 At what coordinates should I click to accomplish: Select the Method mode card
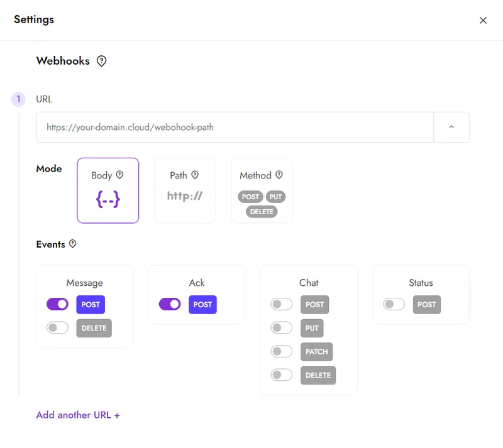point(262,190)
